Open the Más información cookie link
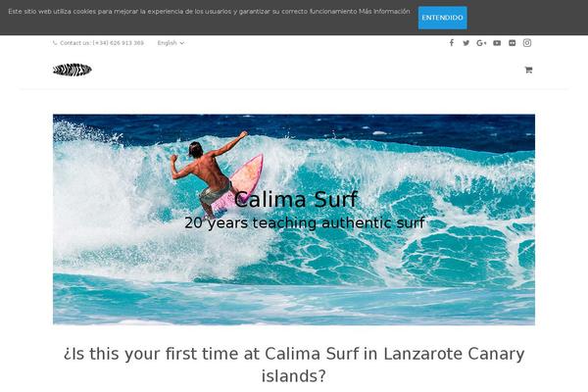Screen dimensions: 588x392 pos(384,12)
